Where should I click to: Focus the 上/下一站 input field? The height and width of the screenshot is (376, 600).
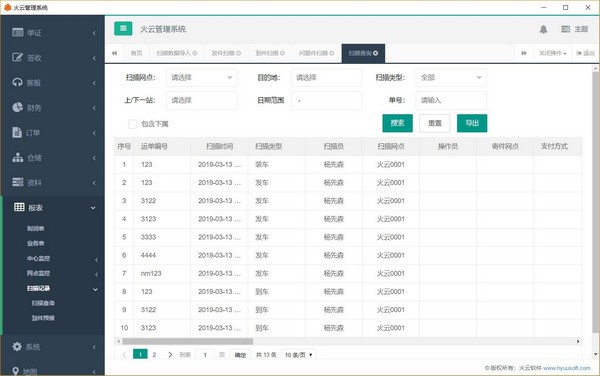(x=202, y=100)
